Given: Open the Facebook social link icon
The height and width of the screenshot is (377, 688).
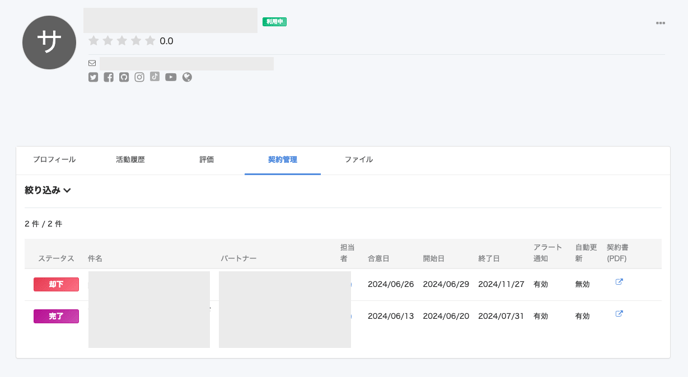Looking at the screenshot, I should coord(108,77).
